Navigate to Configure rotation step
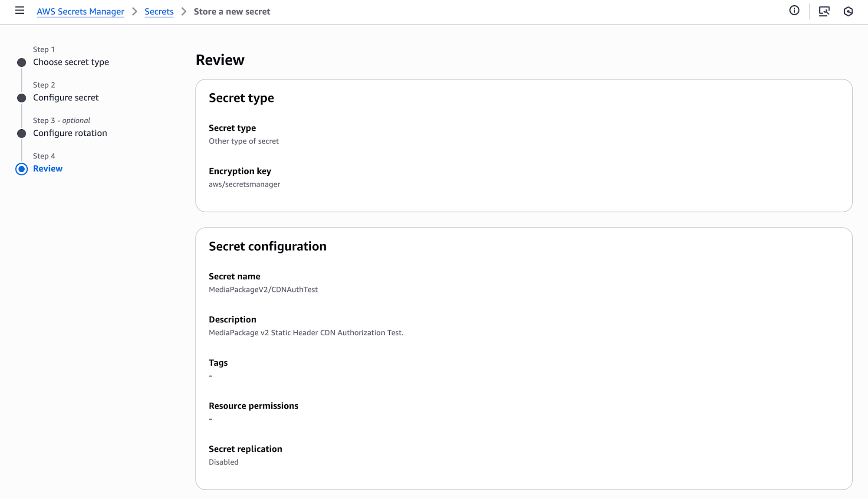The image size is (868, 498). click(70, 133)
